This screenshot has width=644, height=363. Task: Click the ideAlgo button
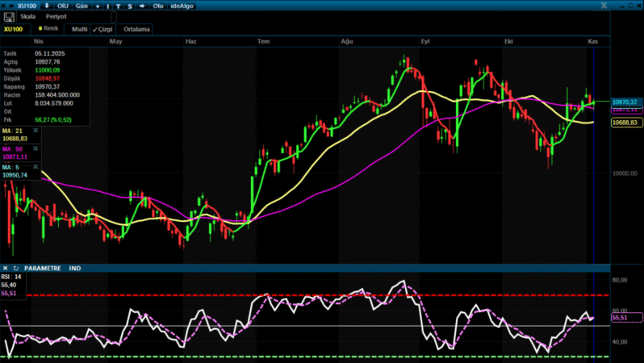183,6
